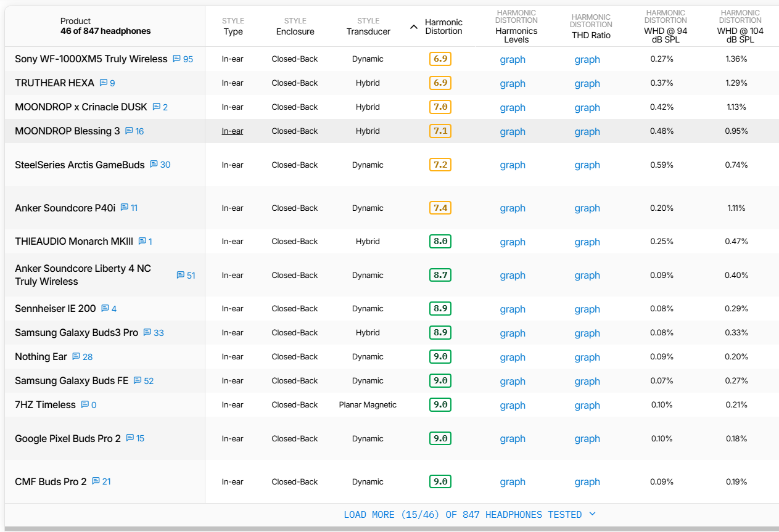Open Harmonics Levels graph for Sennheiser IE 200
Screen dimensions: 779x532
(x=513, y=309)
